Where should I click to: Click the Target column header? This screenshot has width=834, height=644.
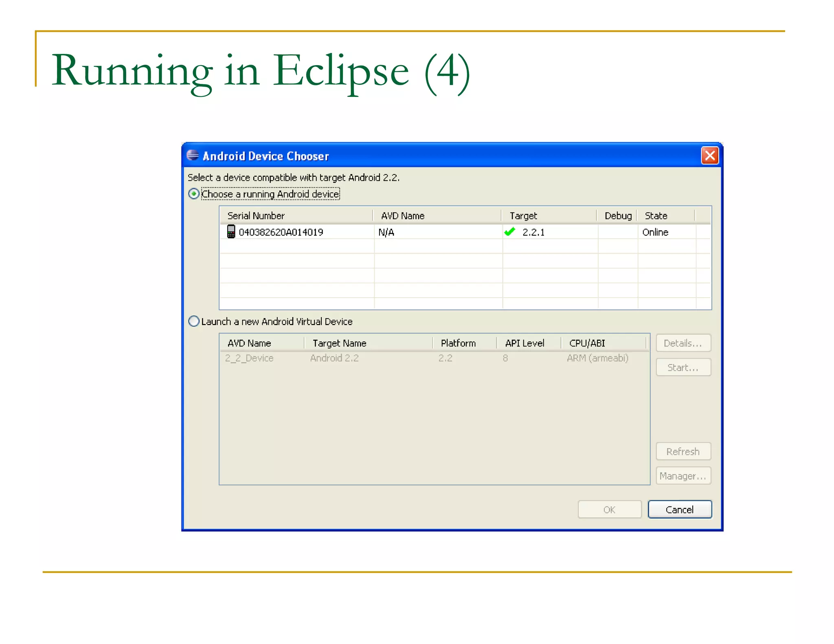549,215
